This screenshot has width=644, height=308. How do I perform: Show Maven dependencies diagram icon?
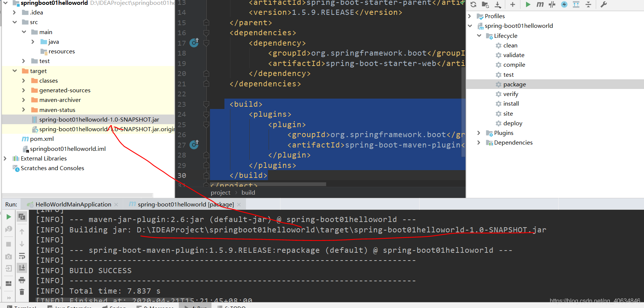(576, 4)
